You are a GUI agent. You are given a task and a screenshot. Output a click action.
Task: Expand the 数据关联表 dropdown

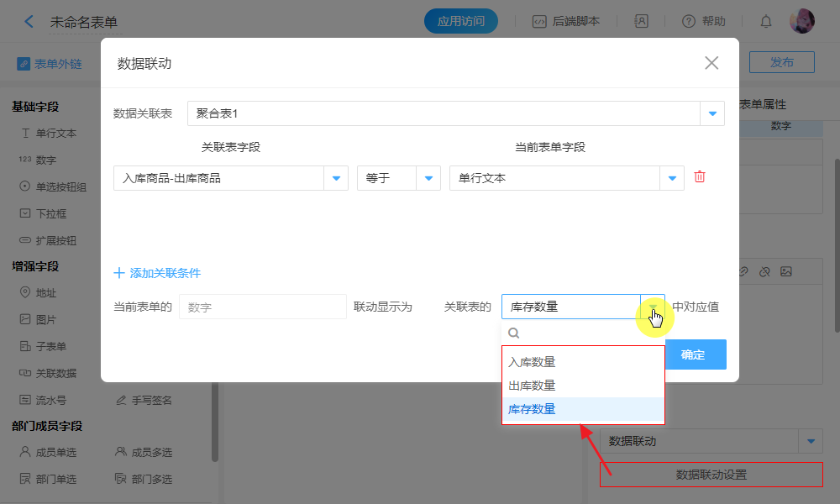click(x=712, y=113)
